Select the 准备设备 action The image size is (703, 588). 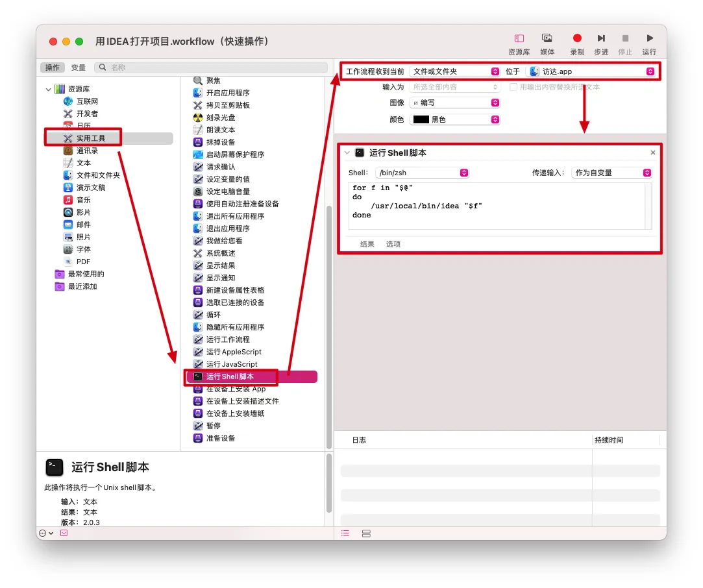[214, 438]
